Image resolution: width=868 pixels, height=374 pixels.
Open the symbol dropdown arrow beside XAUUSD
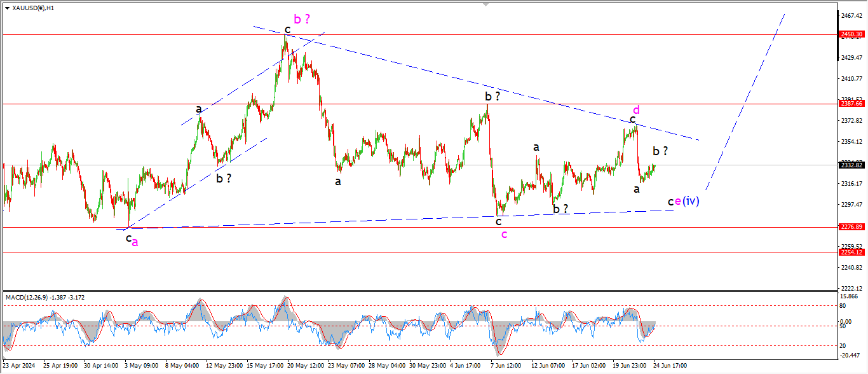click(7, 8)
